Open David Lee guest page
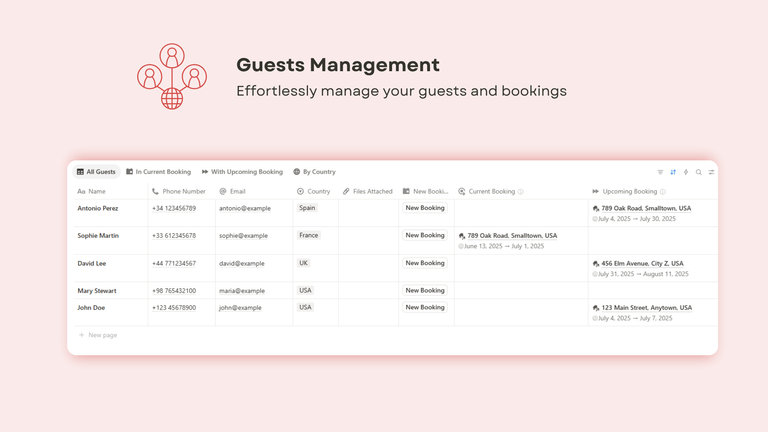Viewport: 768px width, 432px height. tap(92, 264)
